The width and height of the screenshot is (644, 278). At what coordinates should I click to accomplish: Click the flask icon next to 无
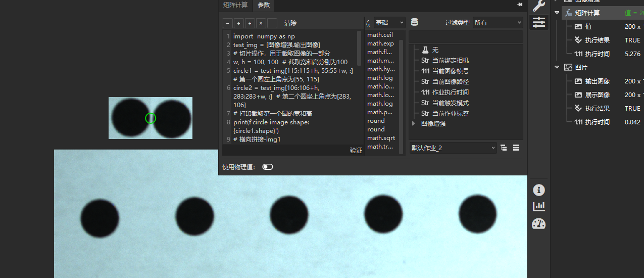pyautogui.click(x=425, y=50)
